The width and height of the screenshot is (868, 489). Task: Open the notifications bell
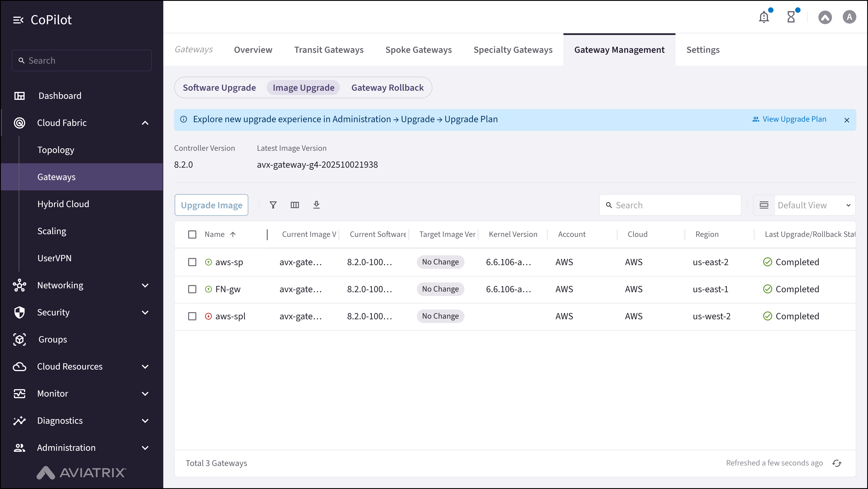coord(764,17)
